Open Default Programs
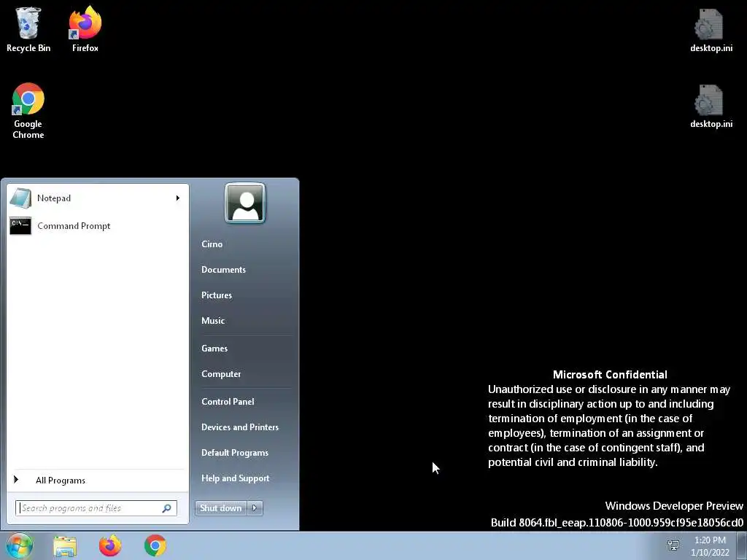Viewport: 747px width, 560px height. [x=235, y=452]
